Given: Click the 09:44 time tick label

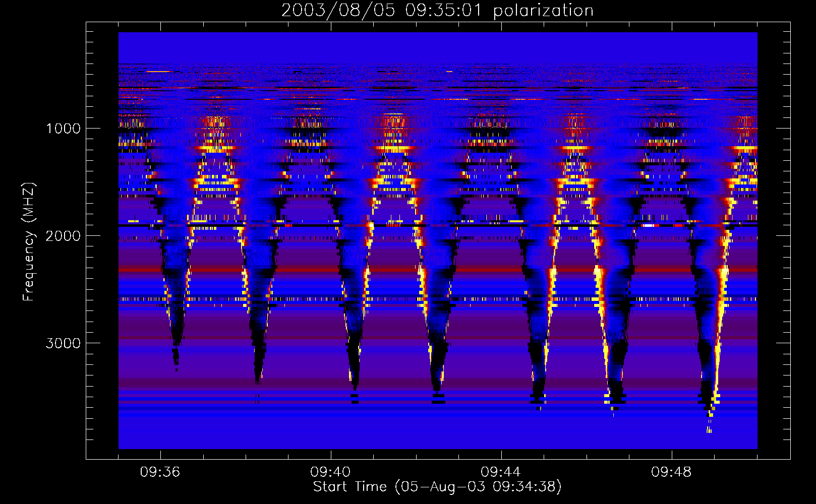Looking at the screenshot, I should (501, 472).
